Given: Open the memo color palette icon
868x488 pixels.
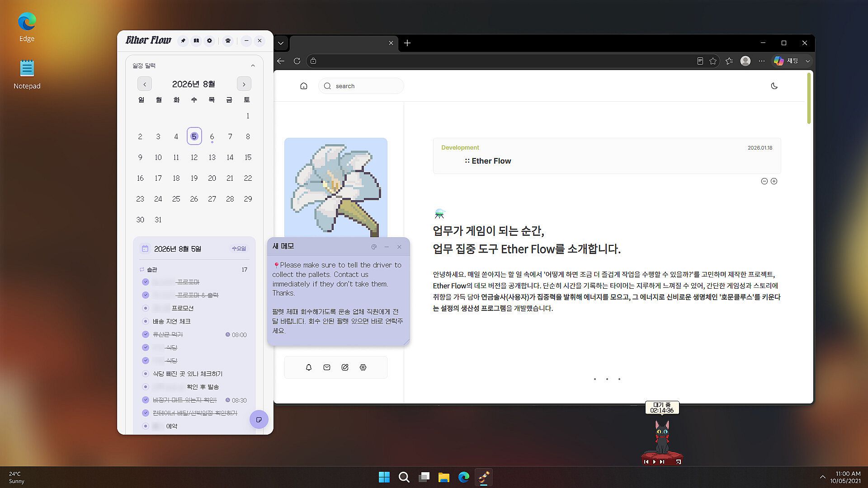Looking at the screenshot, I should (x=374, y=247).
